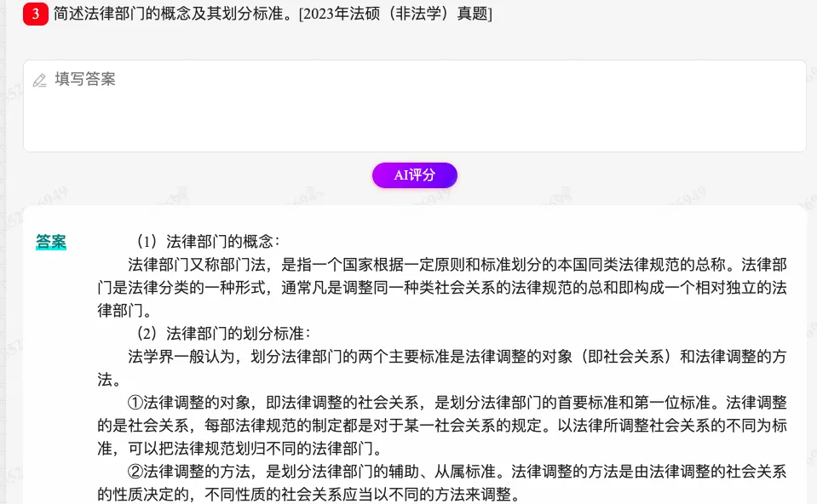817x504 pixels.
Task: Click the heading （2）法律部门的划分标准:
Action: 223,334
